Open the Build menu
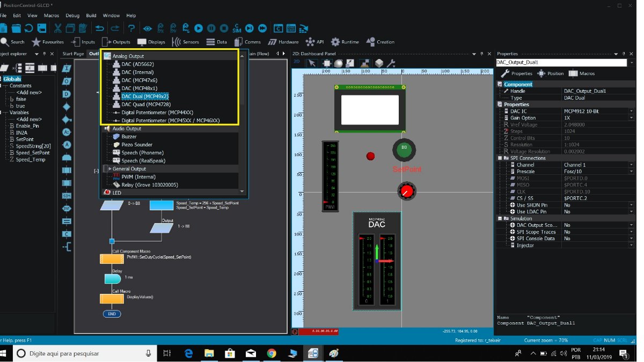Screen dimensions: 644x362 pos(91,16)
